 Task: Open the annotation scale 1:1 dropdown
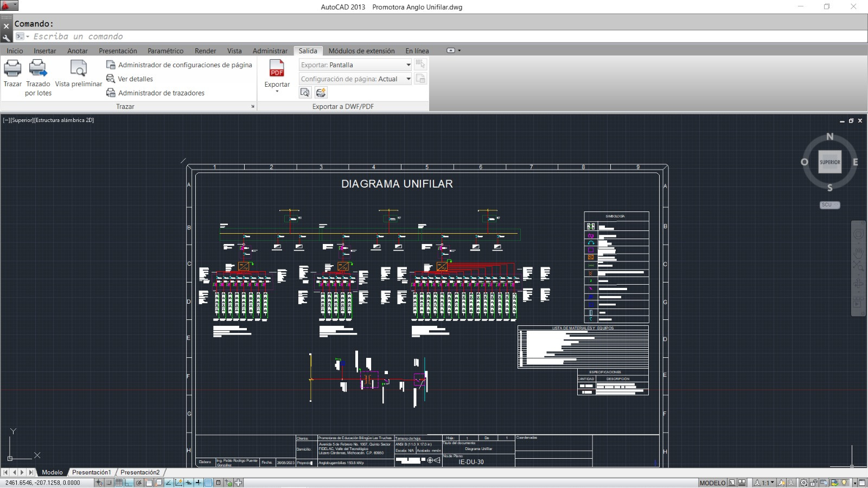(x=765, y=483)
